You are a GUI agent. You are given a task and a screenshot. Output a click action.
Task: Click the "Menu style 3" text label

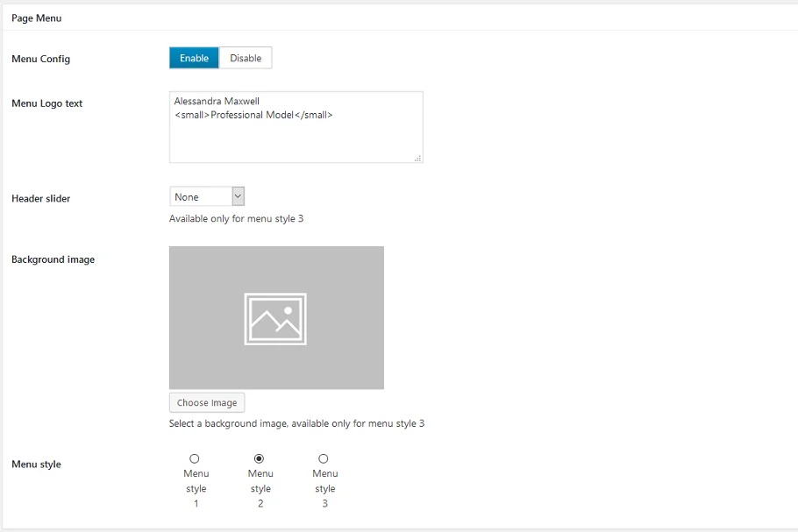[325, 488]
